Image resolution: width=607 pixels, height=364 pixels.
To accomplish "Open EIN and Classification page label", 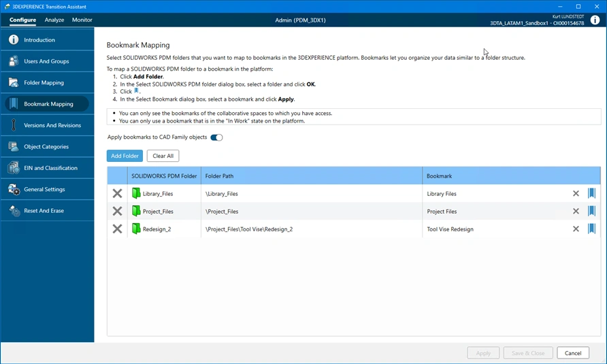I will [51, 168].
